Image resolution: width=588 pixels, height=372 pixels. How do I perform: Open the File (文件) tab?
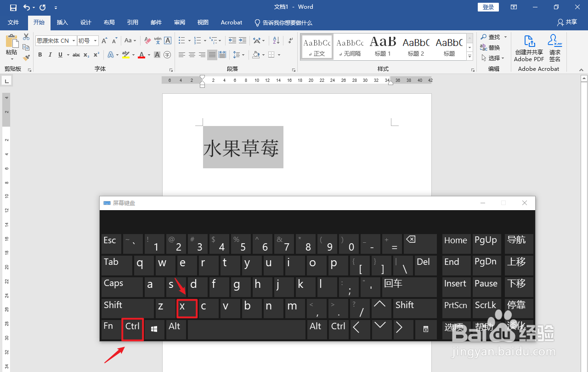pyautogui.click(x=13, y=22)
